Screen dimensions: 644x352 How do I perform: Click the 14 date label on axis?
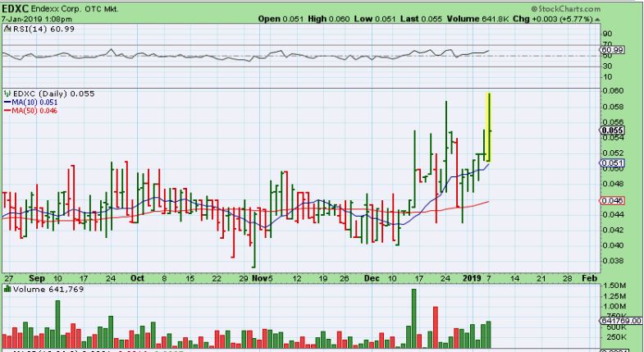pyautogui.click(x=514, y=278)
